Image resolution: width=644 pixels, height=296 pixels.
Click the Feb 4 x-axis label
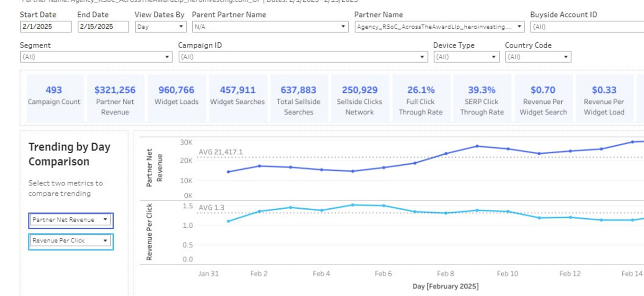coord(321,274)
